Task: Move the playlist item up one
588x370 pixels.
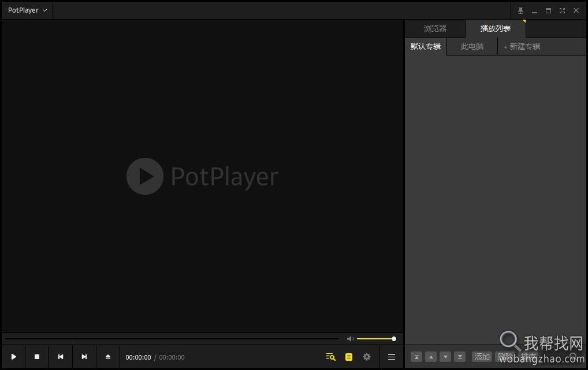Action: click(431, 357)
